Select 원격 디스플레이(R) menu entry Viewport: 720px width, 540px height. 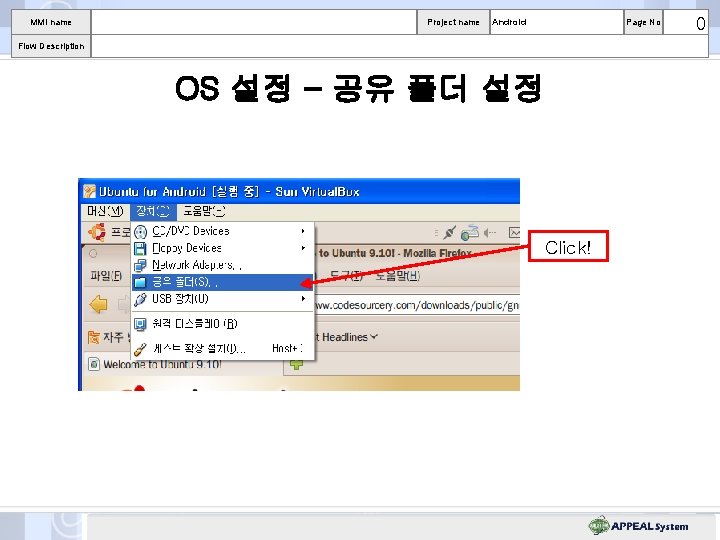[x=223, y=324]
